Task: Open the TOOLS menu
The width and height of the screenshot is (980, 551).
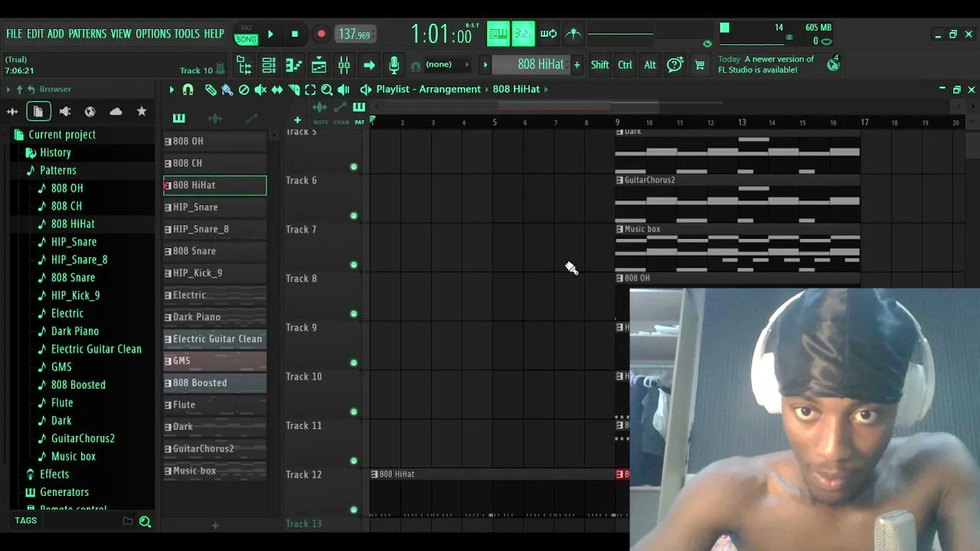Action: pos(187,34)
